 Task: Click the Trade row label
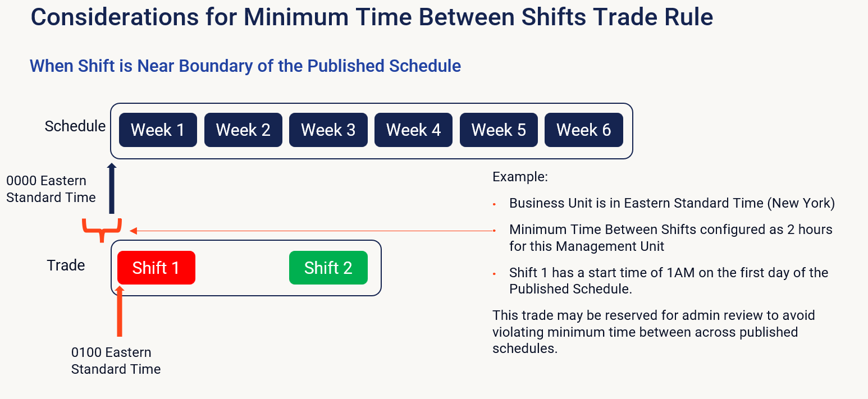click(66, 265)
